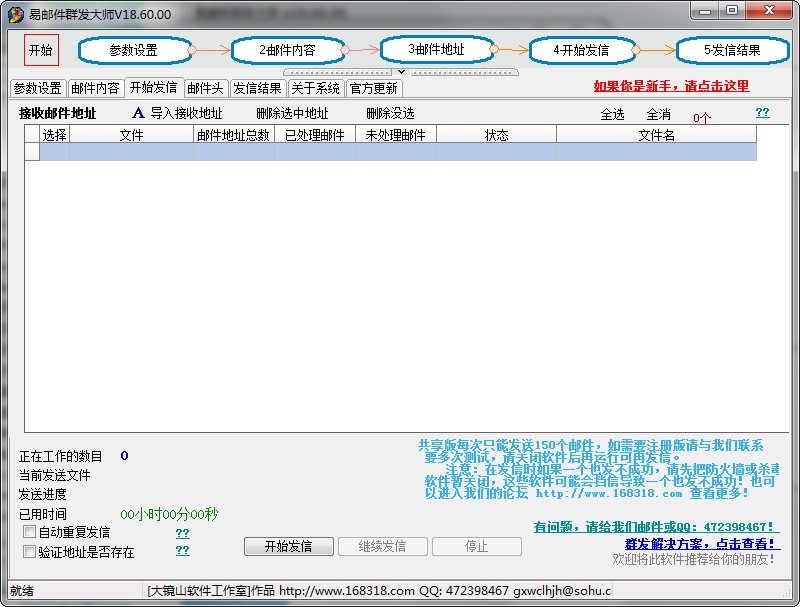
Task: Click the ?? help icon beside 自动重复发信
Action: [x=183, y=533]
